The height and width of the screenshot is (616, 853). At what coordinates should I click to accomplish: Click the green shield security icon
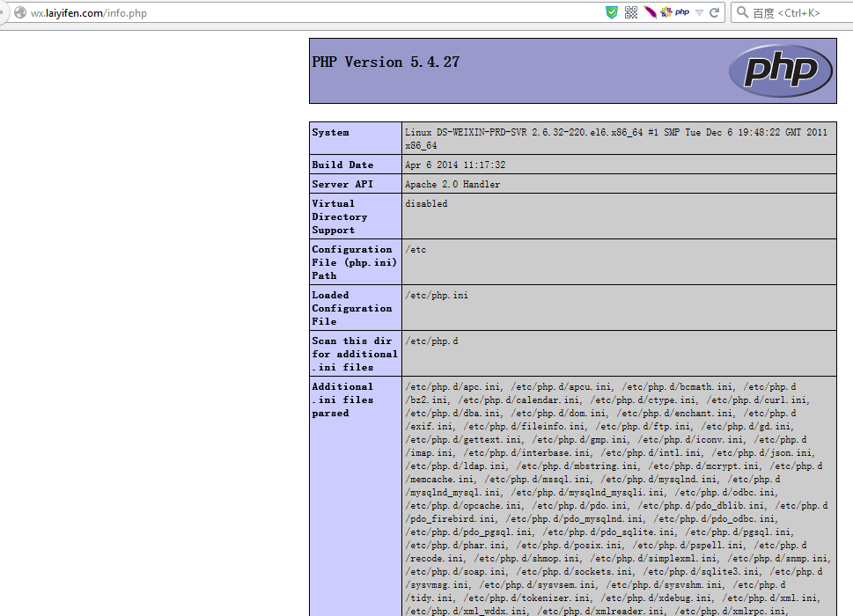[x=612, y=12]
